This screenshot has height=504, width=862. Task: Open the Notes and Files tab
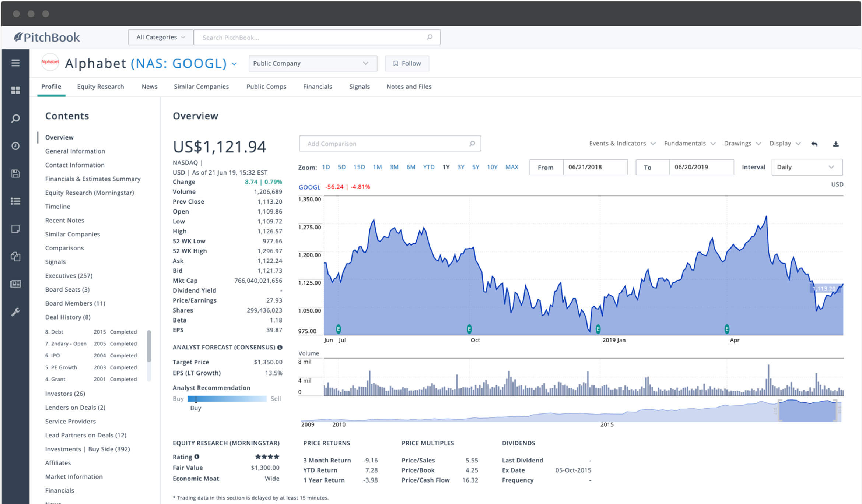coord(409,87)
